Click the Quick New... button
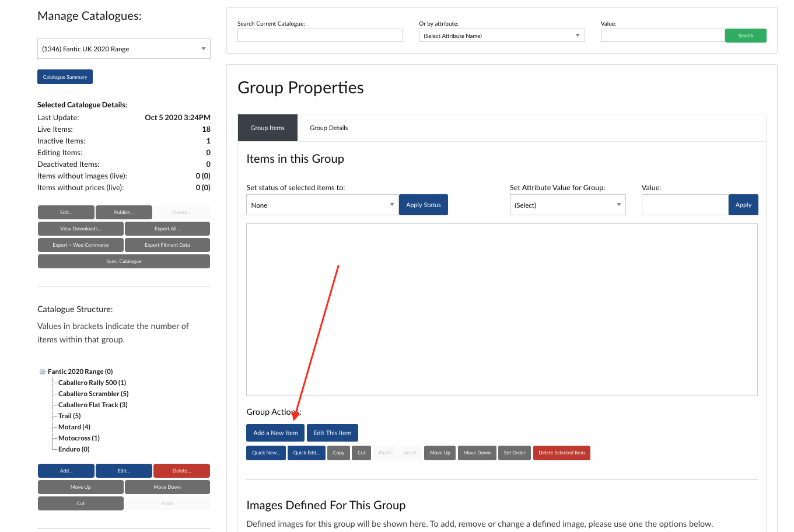Image resolution: width=794 pixels, height=532 pixels. click(265, 453)
